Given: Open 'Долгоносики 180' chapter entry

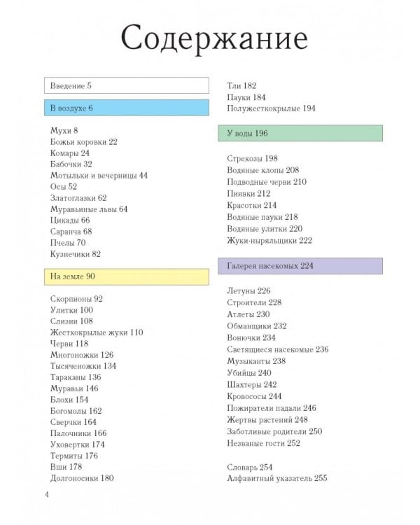Looking at the screenshot, I should point(82,478).
